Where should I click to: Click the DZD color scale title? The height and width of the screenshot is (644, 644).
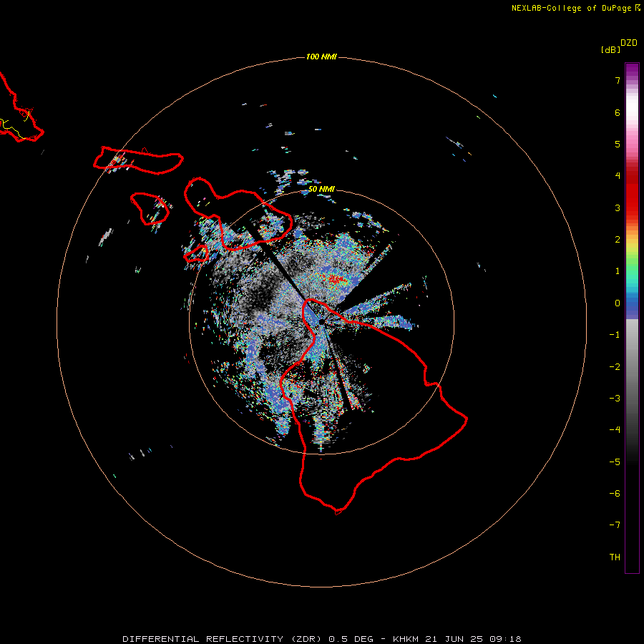(629, 43)
